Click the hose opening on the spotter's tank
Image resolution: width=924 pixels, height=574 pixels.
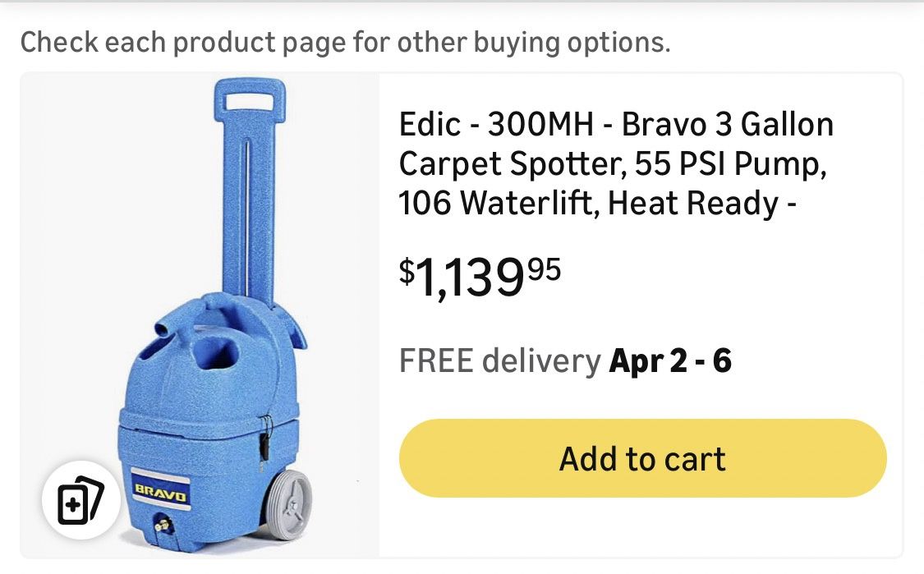tap(223, 355)
